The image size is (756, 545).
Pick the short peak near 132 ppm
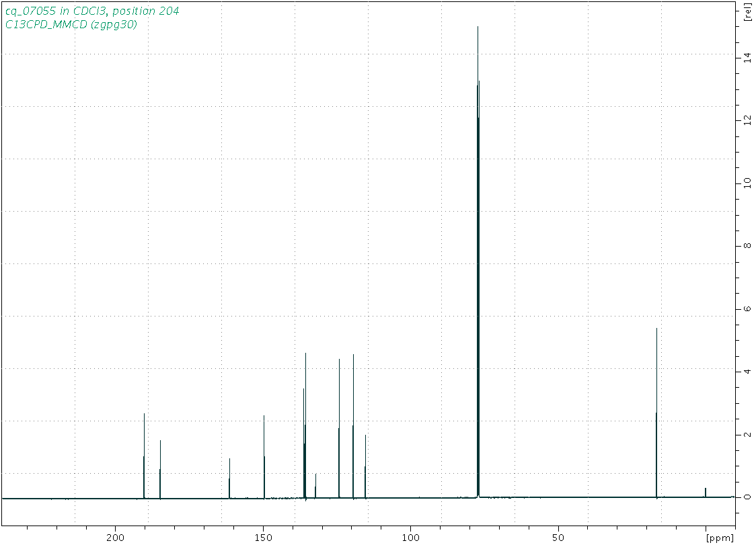[x=315, y=486]
